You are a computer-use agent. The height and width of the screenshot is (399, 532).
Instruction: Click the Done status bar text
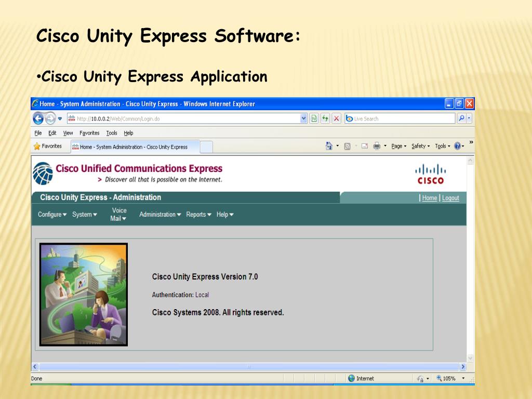[37, 379]
